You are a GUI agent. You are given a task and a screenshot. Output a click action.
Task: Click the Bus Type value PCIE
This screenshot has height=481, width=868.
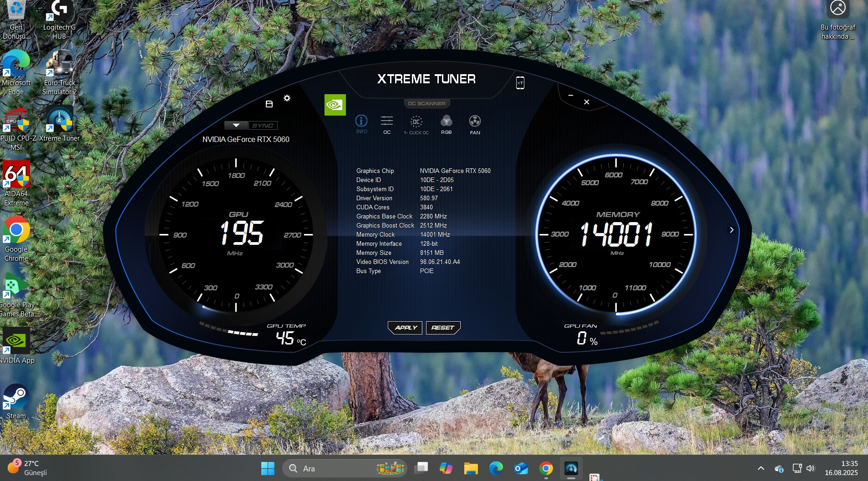(x=426, y=271)
